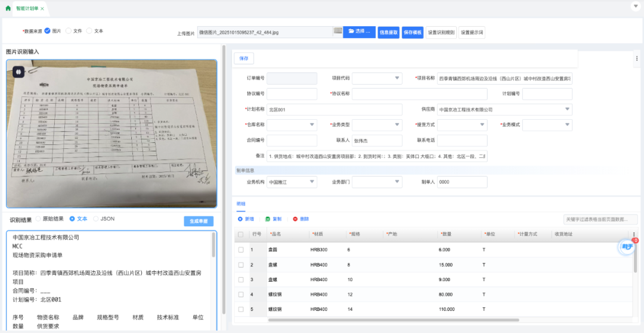This screenshot has height=333, width=644.
Task: Open the form panel three-dot menu
Action: (637, 58)
